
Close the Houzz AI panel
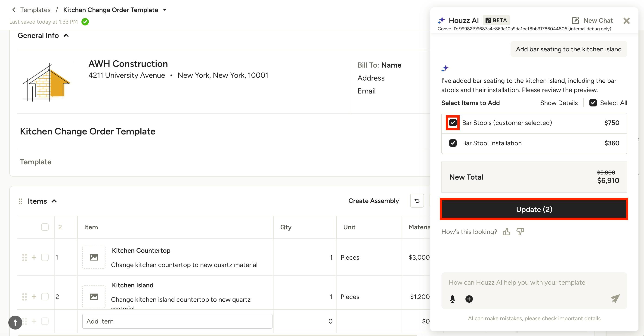(x=626, y=21)
